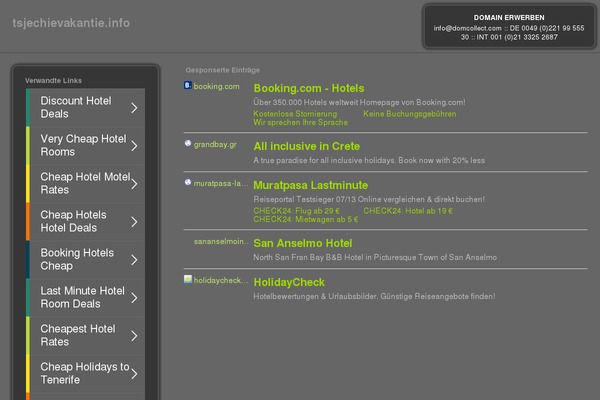Click text 'Über 350.000 Hotels weltweit'
Viewport: 600px width, 400px height.
click(305, 102)
